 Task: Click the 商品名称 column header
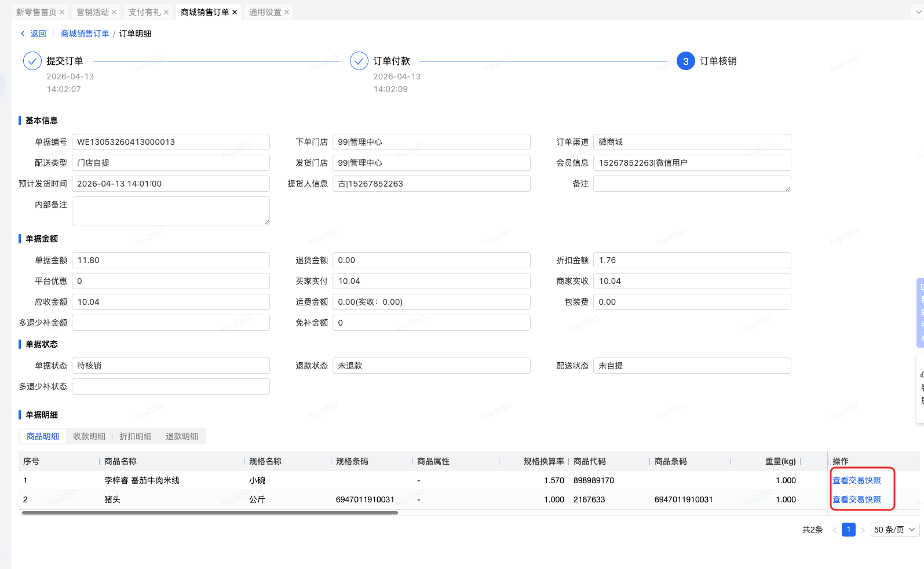pos(120,461)
